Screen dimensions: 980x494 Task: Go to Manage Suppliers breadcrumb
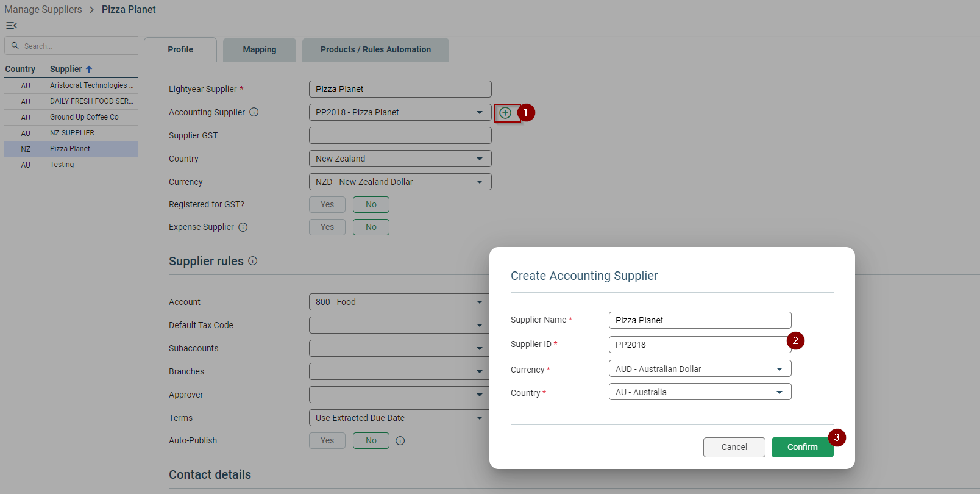tap(43, 10)
